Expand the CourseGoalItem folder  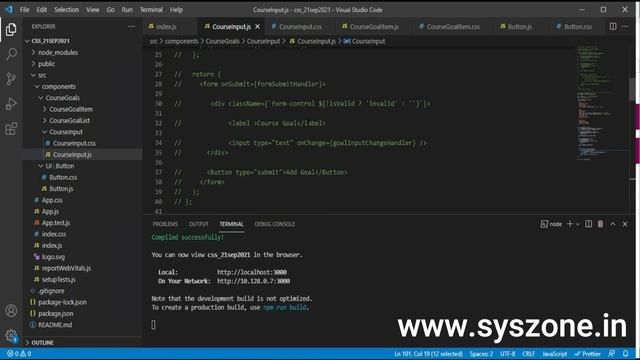pyautogui.click(x=71, y=109)
